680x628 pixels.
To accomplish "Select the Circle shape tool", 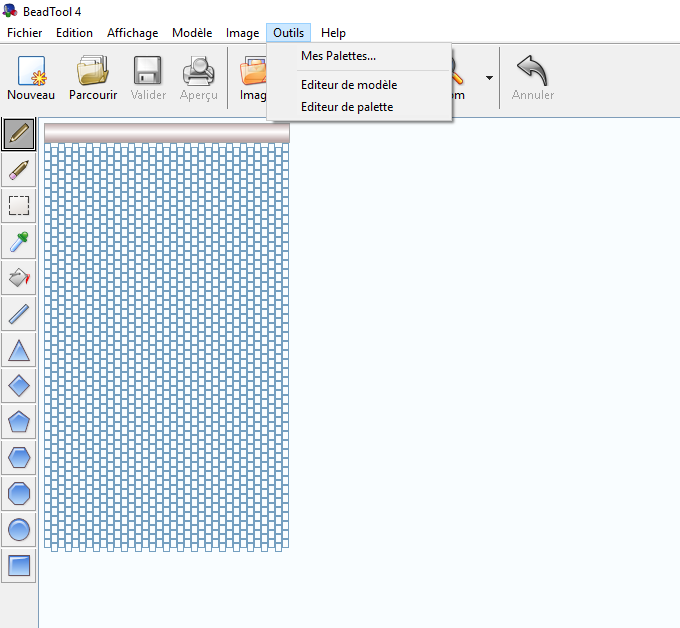I will click(x=19, y=529).
